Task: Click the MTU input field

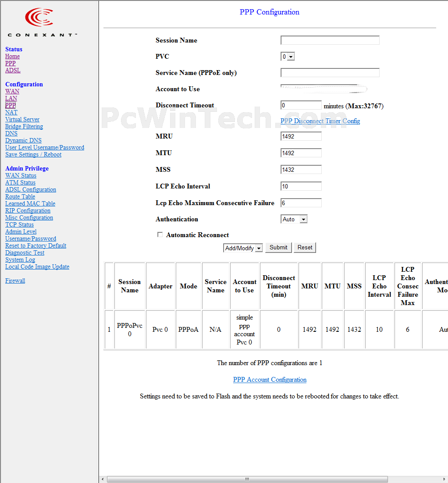Action: pyautogui.click(x=301, y=153)
